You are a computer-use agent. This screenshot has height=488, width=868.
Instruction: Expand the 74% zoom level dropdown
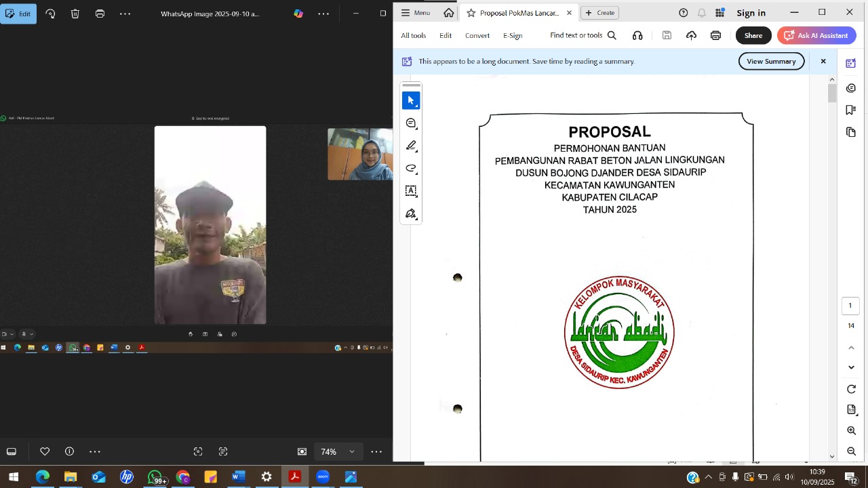[x=352, y=451]
